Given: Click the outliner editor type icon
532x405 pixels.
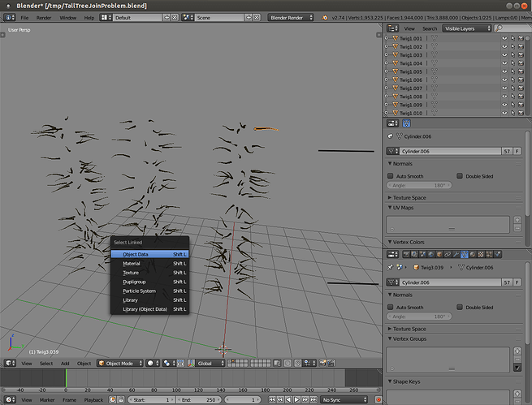Looking at the screenshot, I should (392, 28).
